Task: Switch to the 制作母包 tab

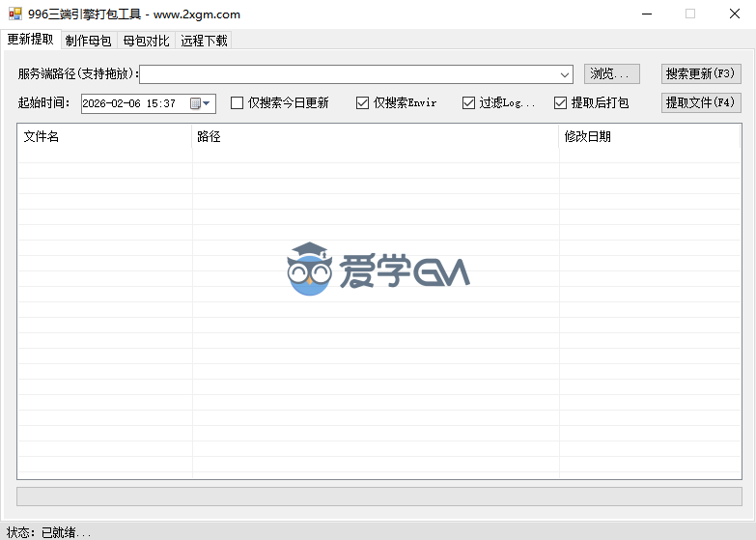Action: tap(88, 41)
